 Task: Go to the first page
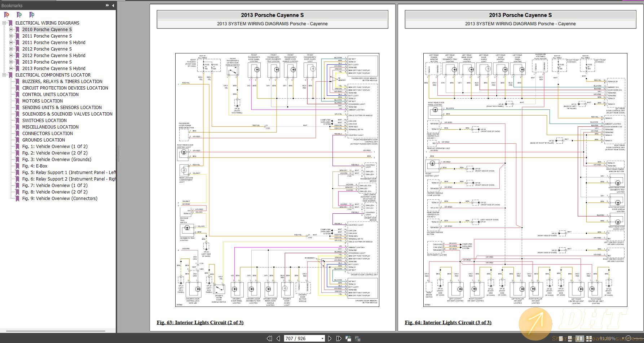(x=269, y=338)
